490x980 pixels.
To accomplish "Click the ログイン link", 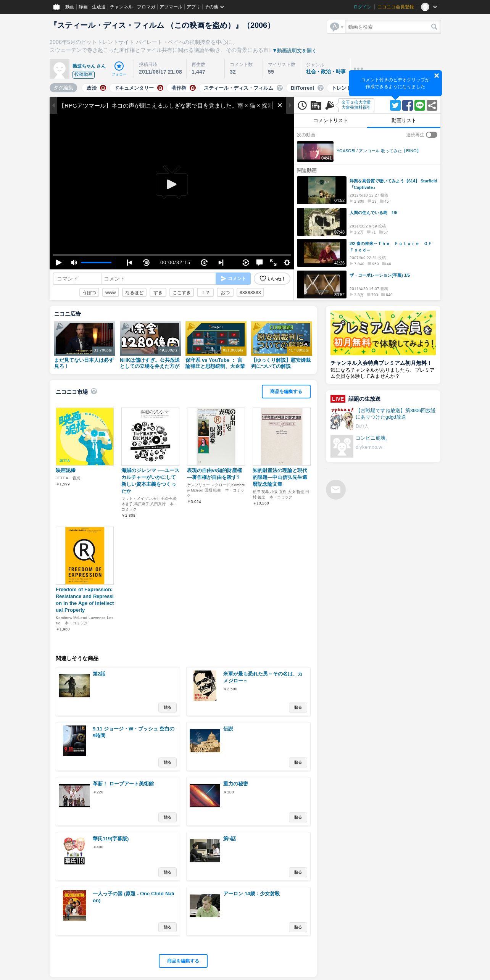I will tap(363, 7).
